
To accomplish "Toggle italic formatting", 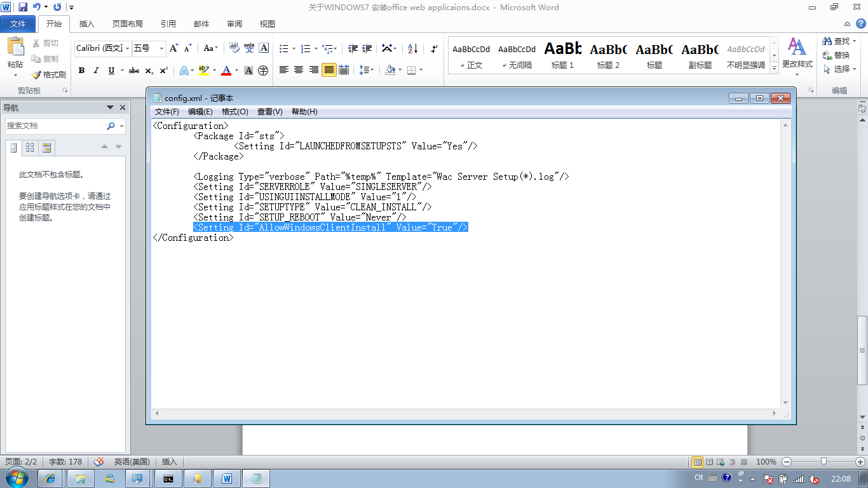I will (x=96, y=71).
